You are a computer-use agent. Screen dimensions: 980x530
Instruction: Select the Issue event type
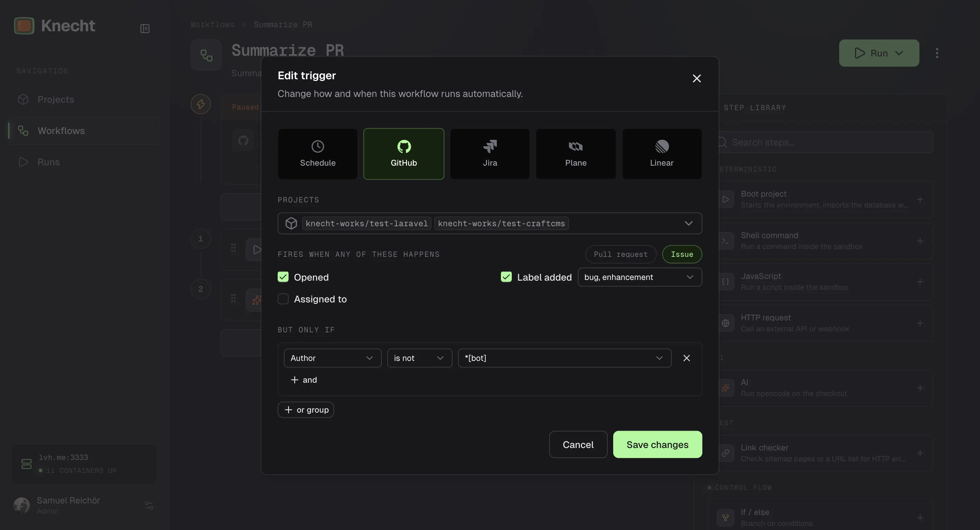pos(682,254)
